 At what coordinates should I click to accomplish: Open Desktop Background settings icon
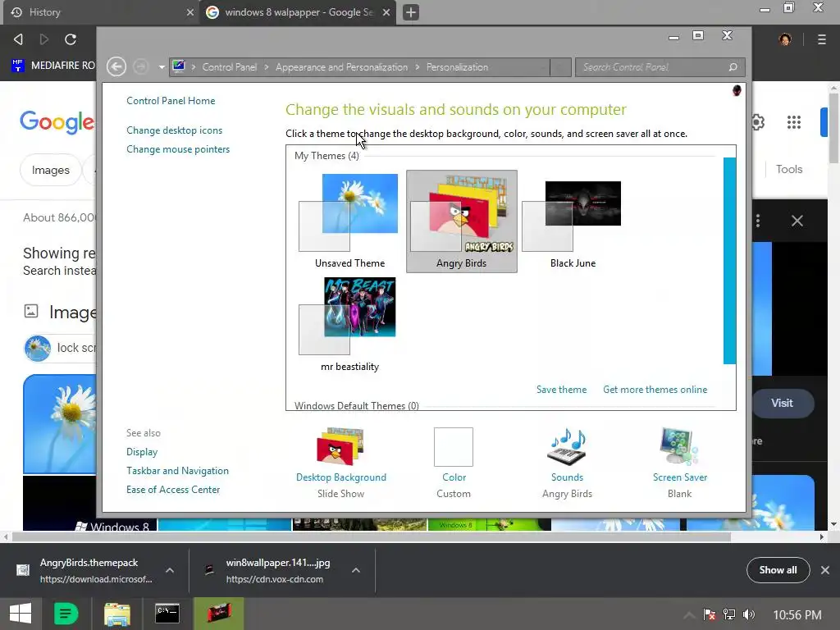(x=340, y=446)
